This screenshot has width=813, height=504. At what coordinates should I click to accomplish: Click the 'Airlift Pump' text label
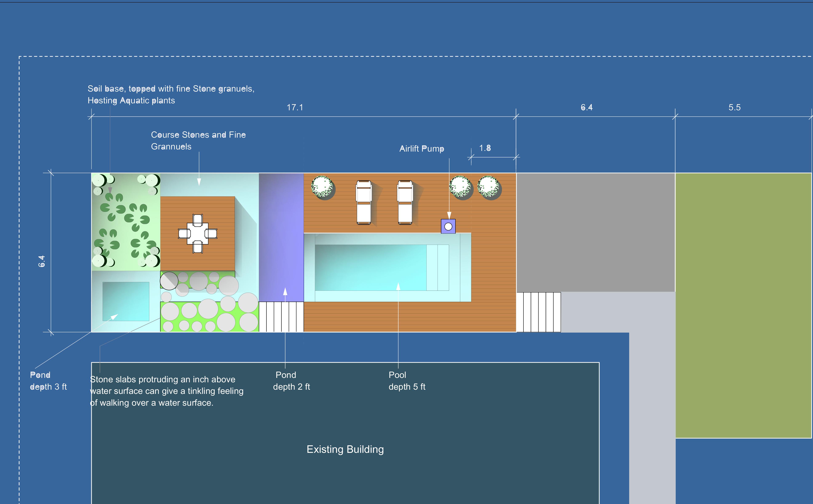pos(422,149)
